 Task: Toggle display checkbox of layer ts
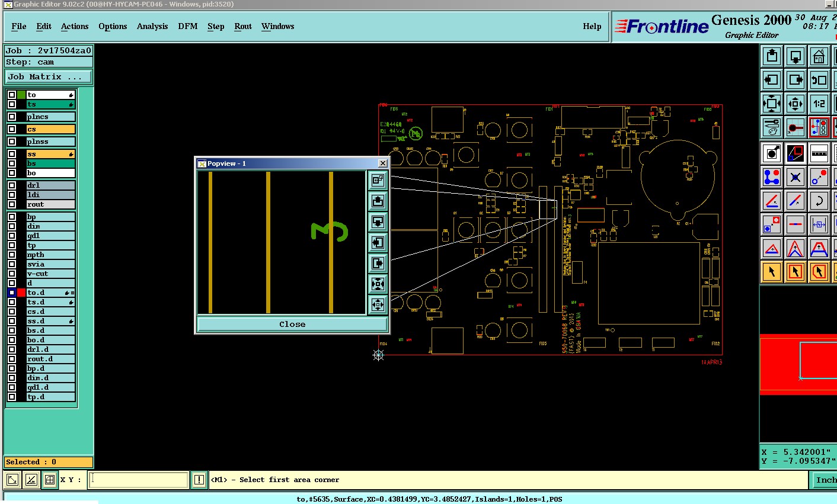coord(12,104)
